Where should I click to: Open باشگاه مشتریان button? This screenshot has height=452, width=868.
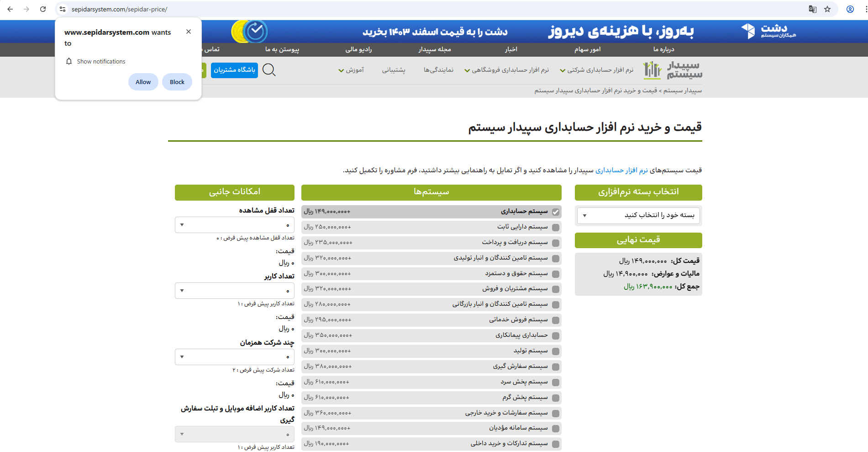click(x=234, y=70)
